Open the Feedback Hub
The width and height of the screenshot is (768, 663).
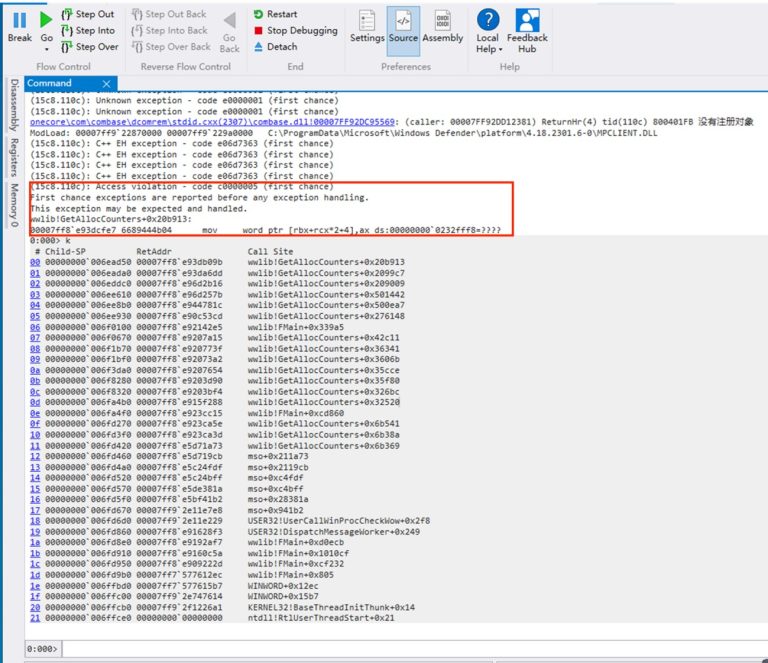click(x=527, y=30)
